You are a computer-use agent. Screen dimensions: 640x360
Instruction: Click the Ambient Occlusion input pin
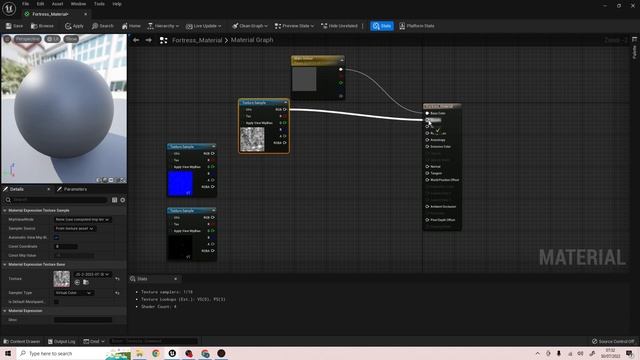pos(427,207)
